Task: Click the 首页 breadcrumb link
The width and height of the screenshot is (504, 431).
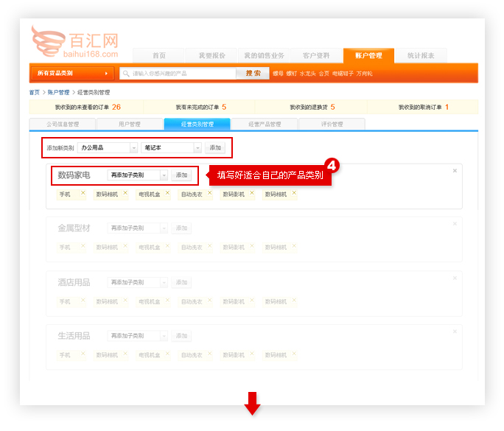Action: point(34,93)
